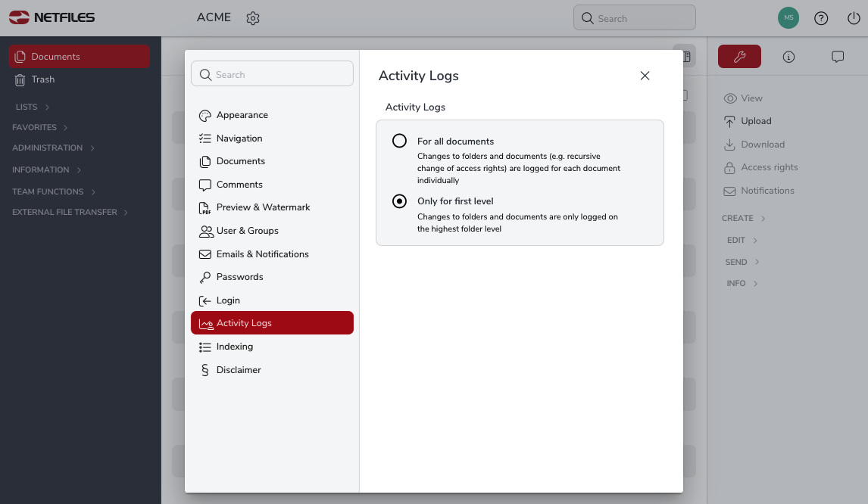The image size is (868, 504).
Task: Select the For all documents radio button
Action: (399, 141)
